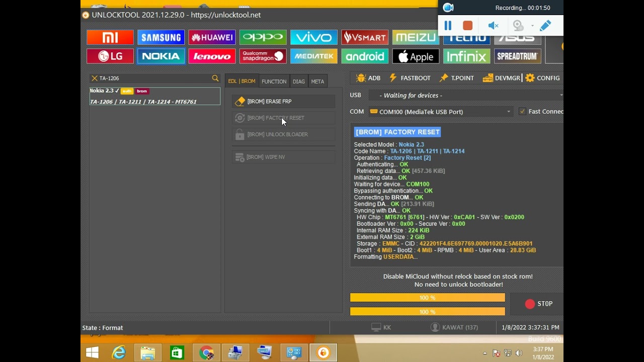644x362 pixels.
Task: Click the lower 100% progress bar
Action: point(428,312)
